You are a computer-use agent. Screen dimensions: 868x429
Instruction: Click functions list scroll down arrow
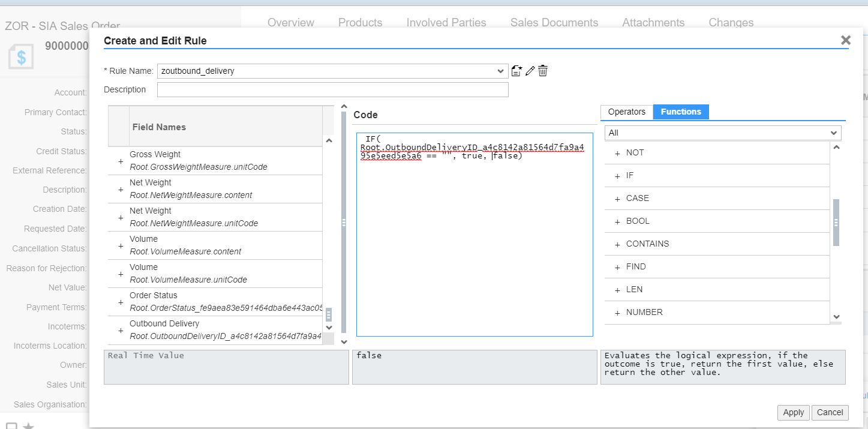(x=837, y=317)
